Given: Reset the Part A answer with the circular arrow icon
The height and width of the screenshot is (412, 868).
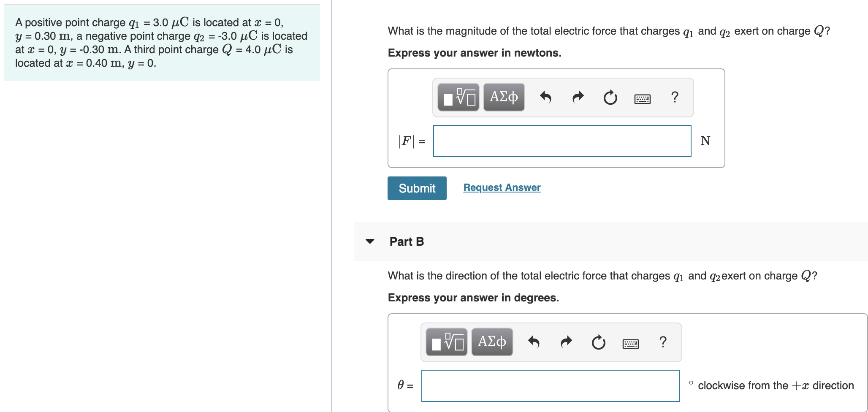Looking at the screenshot, I should tap(610, 97).
